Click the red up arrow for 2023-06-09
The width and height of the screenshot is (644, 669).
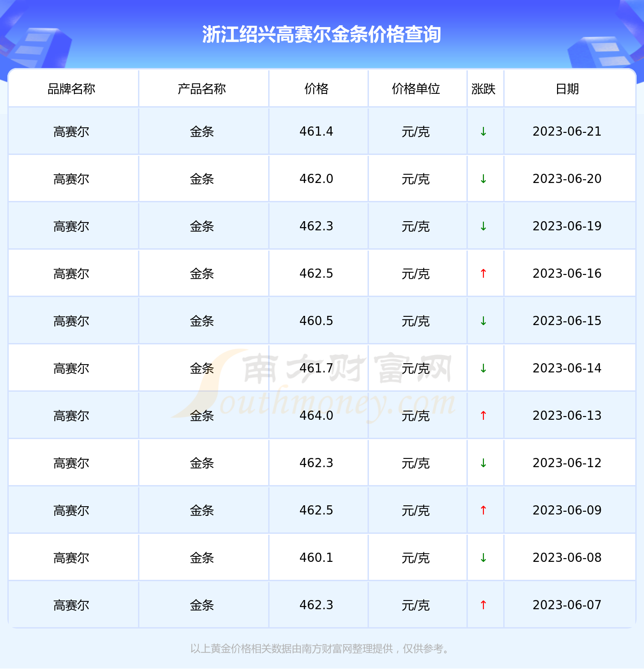click(483, 510)
